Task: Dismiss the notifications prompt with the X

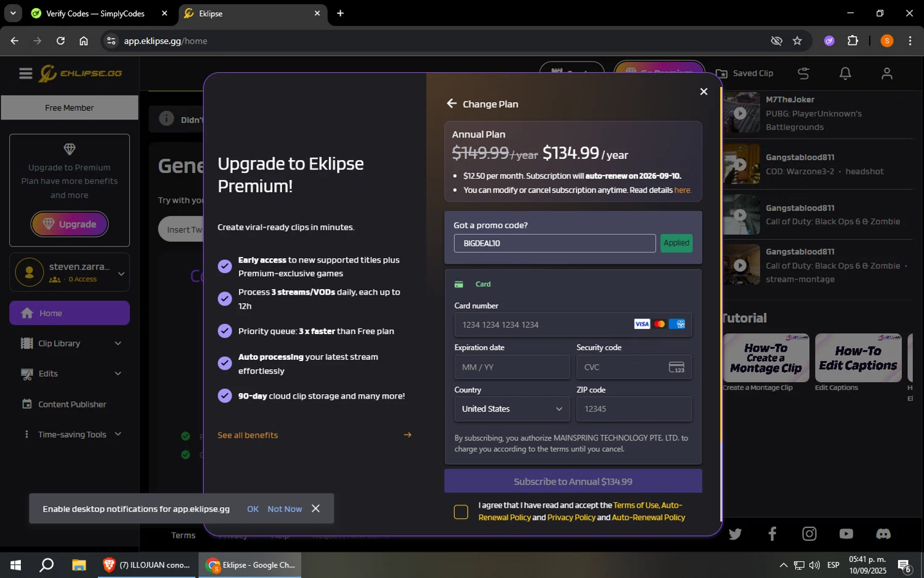Action: (x=315, y=508)
